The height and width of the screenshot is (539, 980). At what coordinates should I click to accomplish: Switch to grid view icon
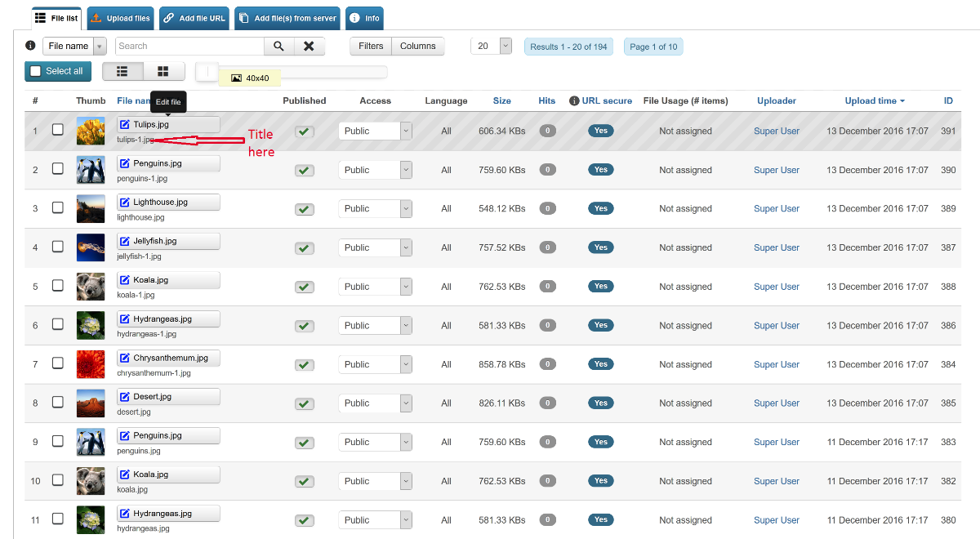pyautogui.click(x=163, y=72)
